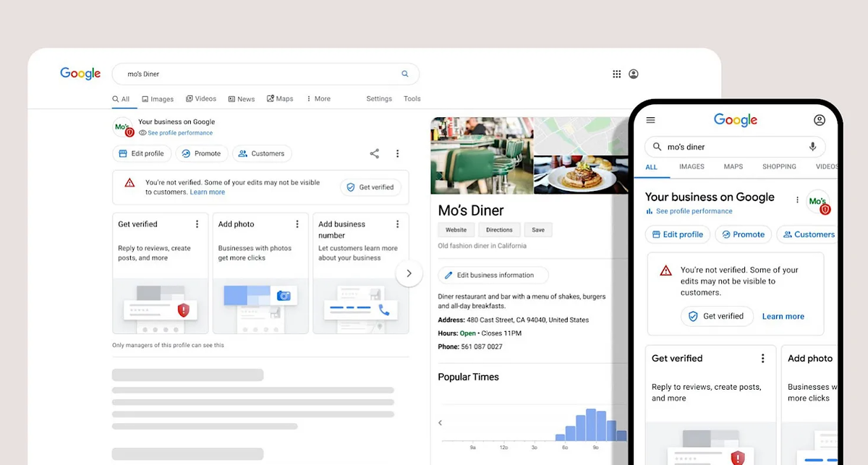Open three-dot menu on mobile Get verified card

[762, 359]
